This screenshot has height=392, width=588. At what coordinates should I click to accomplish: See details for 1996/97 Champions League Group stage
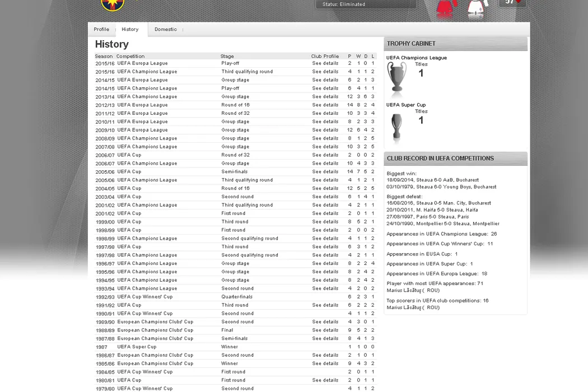click(x=325, y=263)
